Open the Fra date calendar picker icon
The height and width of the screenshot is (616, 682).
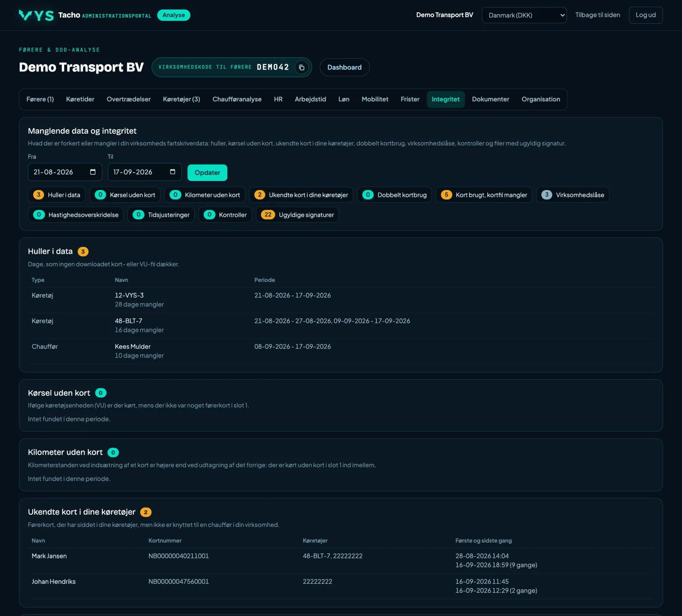coord(93,172)
